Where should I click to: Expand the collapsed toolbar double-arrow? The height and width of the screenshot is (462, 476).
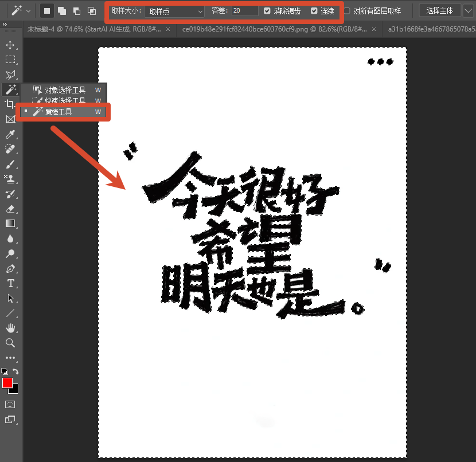[5, 24]
